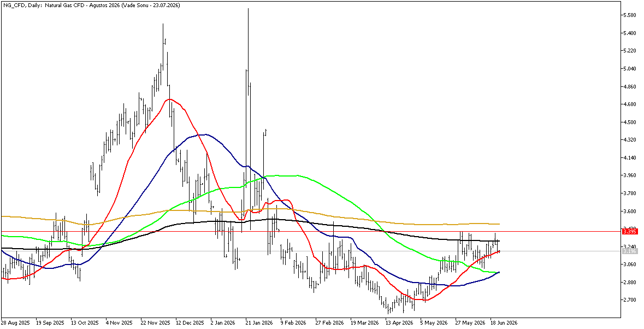Select the 18 Jun 2026 date label

click(504, 323)
